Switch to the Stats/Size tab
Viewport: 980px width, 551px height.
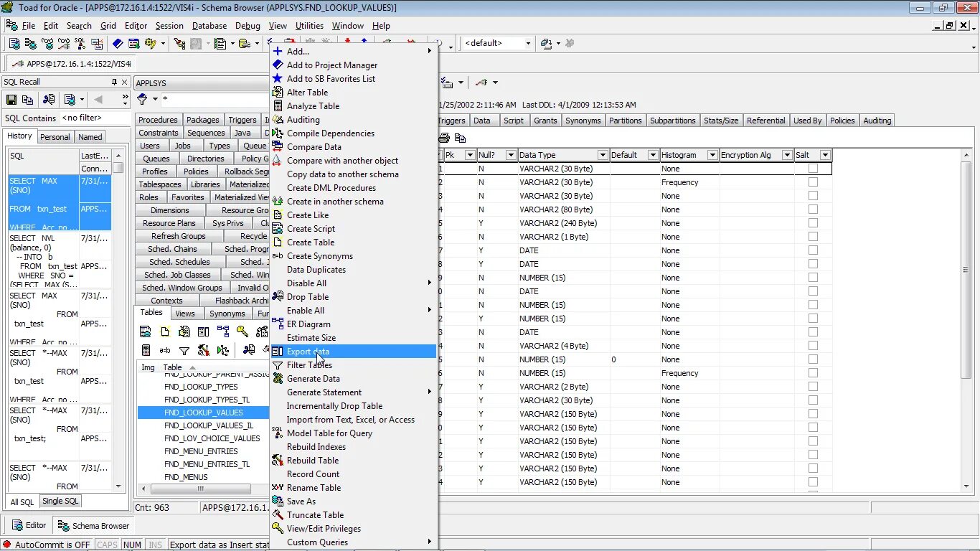click(721, 121)
